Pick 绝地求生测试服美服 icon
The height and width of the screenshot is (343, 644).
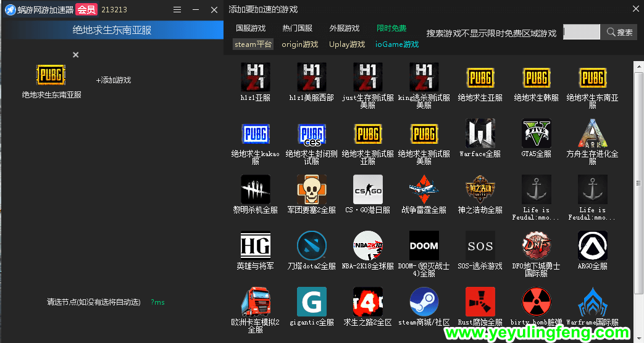424,133
